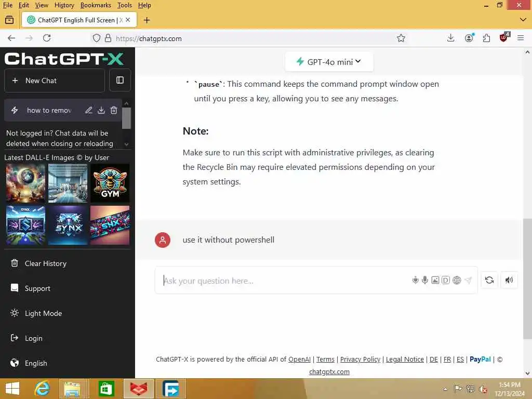Go back to previous page

click(x=11, y=38)
